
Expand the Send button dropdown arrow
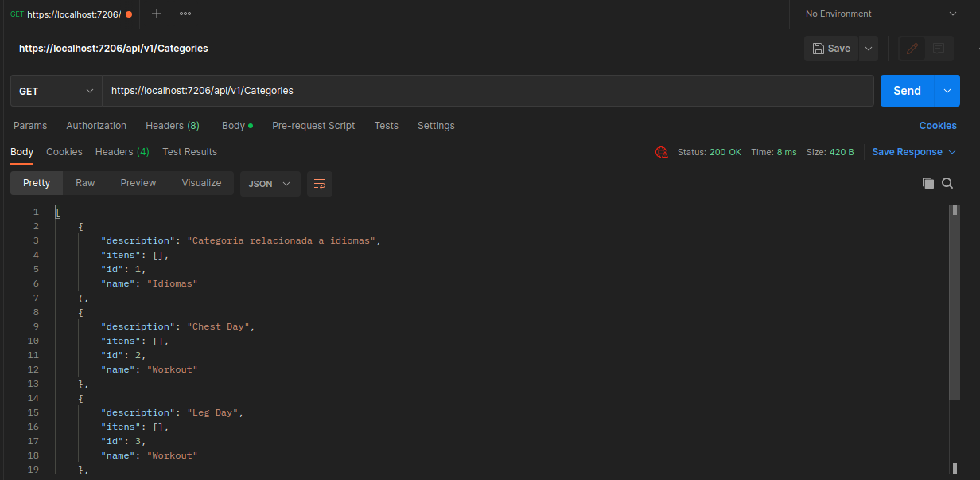tap(947, 91)
